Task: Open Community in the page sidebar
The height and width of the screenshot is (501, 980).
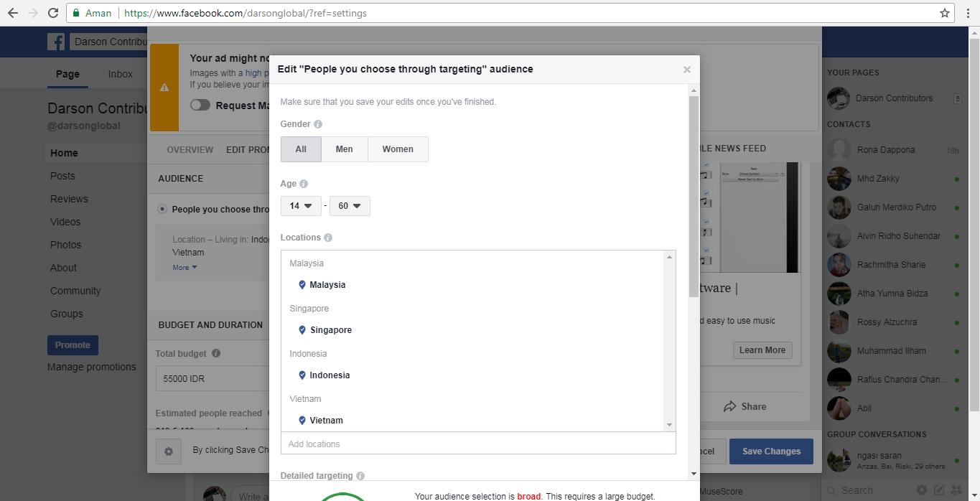Action: pyautogui.click(x=75, y=291)
